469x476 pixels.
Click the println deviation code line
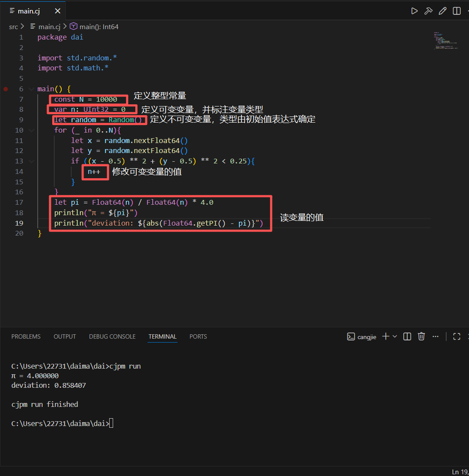coord(158,223)
